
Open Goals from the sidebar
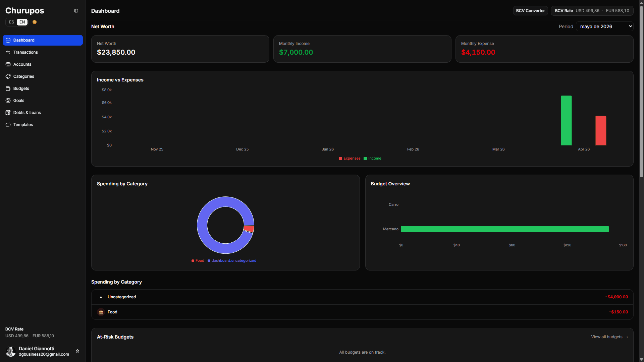tap(43, 101)
